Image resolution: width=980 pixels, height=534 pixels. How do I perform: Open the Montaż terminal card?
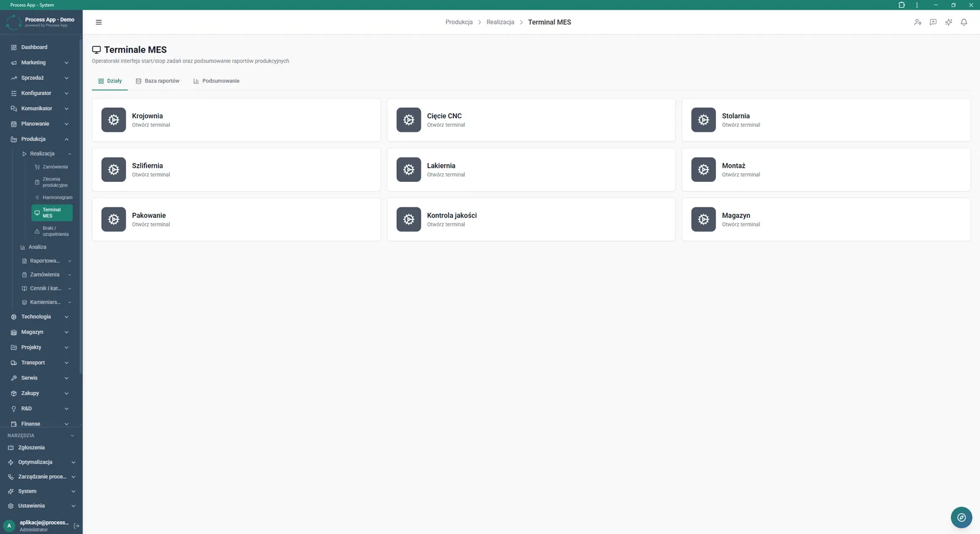[826, 170]
